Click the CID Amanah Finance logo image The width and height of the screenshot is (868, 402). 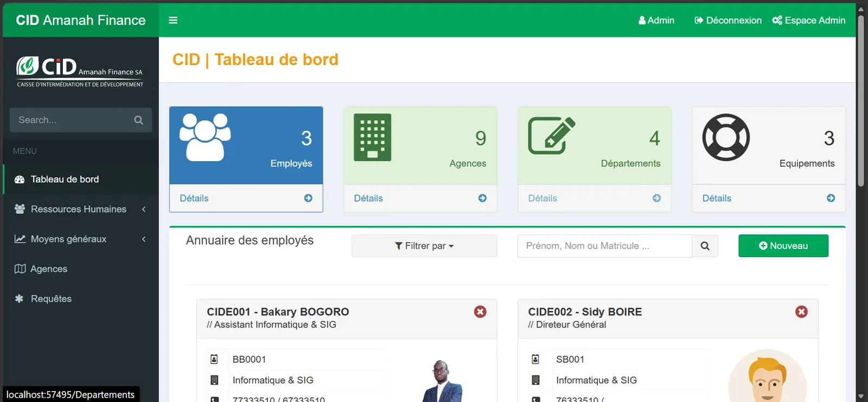[x=80, y=72]
